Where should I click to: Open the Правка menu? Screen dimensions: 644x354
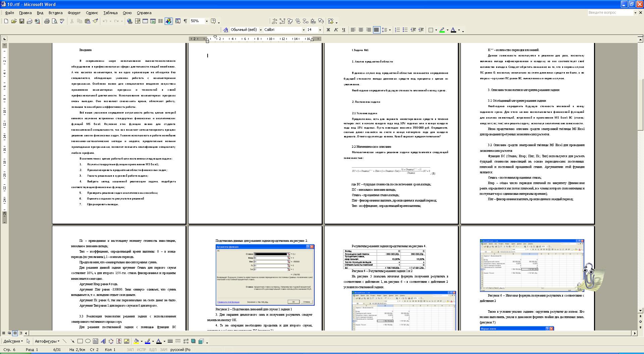25,13
